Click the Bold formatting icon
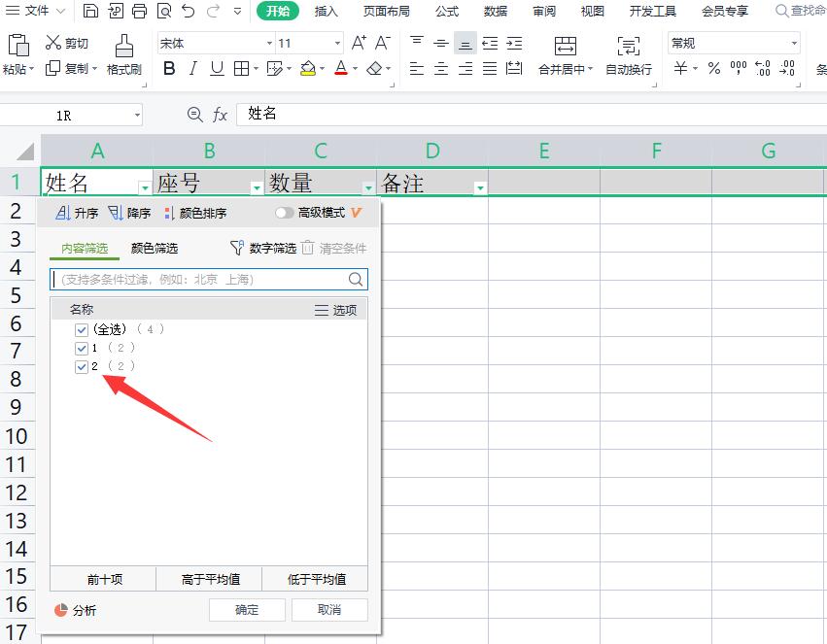This screenshot has height=644, width=827. [x=169, y=68]
